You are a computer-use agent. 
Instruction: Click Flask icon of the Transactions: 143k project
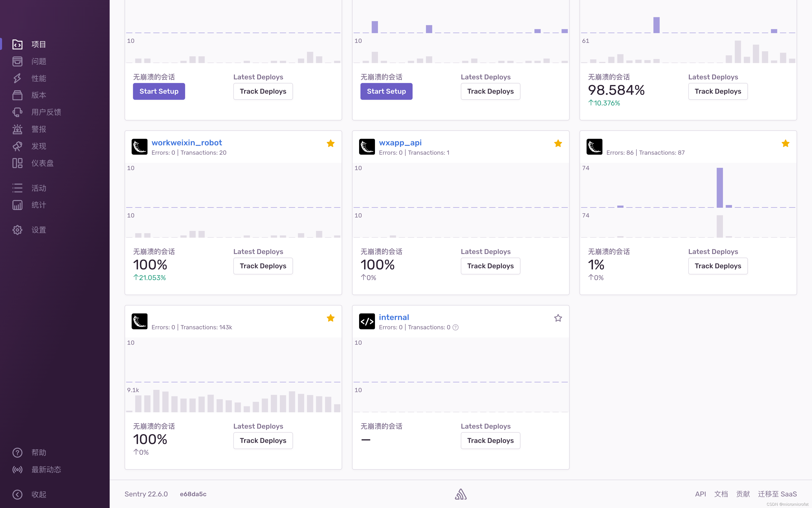pos(140,322)
